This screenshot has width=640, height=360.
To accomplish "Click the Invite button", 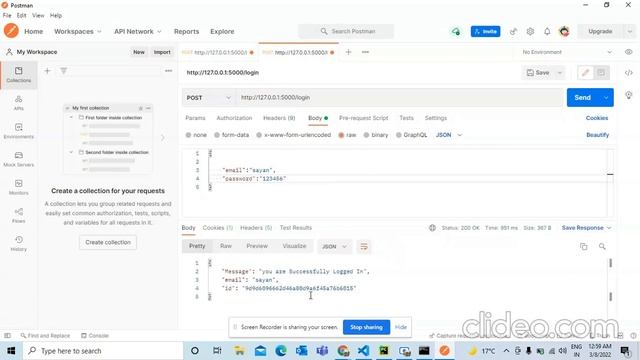I will click(x=485, y=31).
